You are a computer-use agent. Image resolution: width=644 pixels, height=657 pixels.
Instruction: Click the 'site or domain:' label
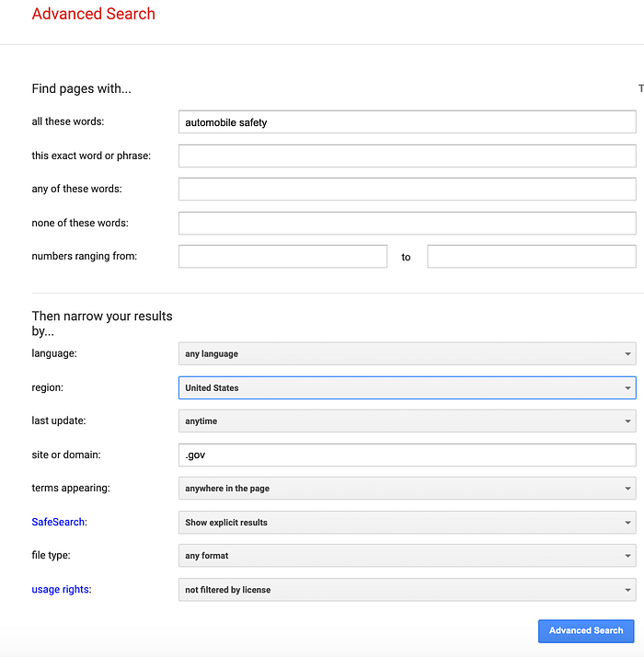(x=66, y=455)
